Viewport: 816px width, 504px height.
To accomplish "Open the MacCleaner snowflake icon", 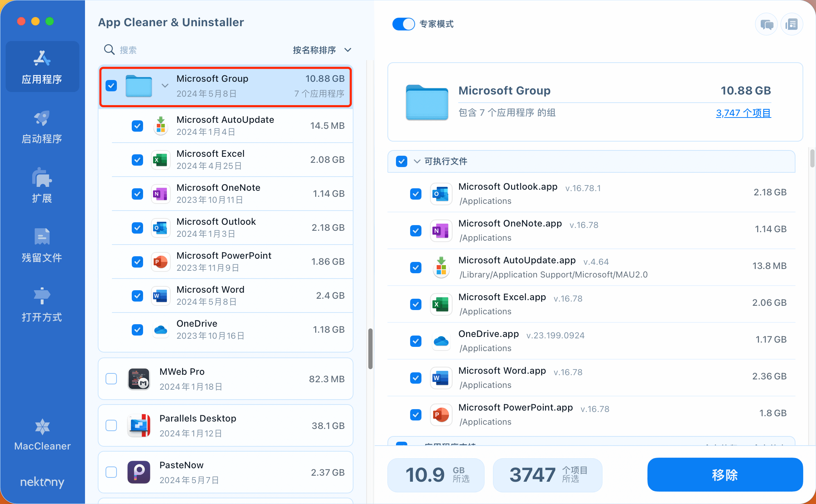I will (42, 427).
